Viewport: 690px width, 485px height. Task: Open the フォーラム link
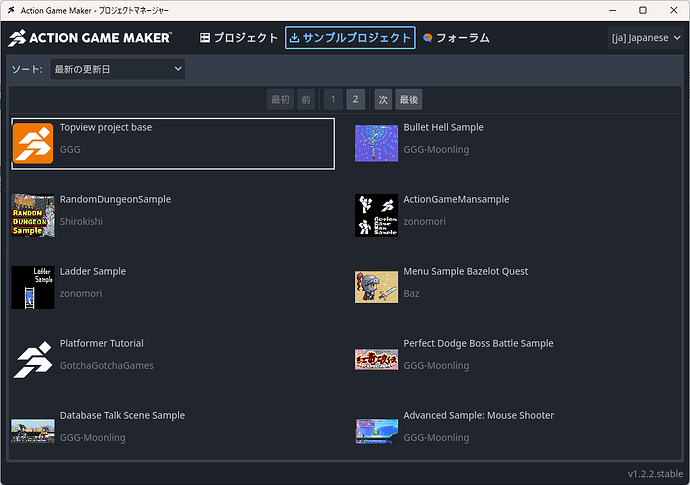pyautogui.click(x=456, y=38)
